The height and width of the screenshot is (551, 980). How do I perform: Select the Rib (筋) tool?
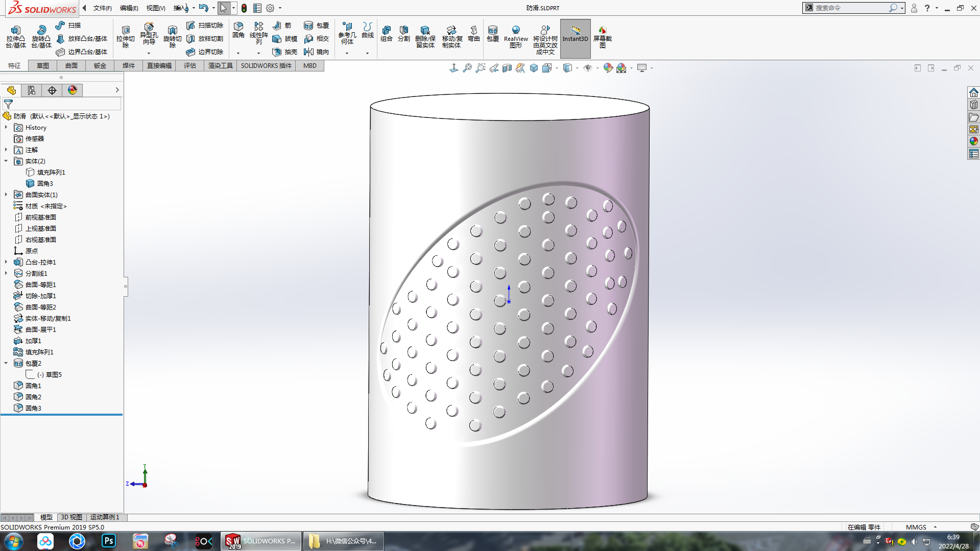click(x=282, y=26)
